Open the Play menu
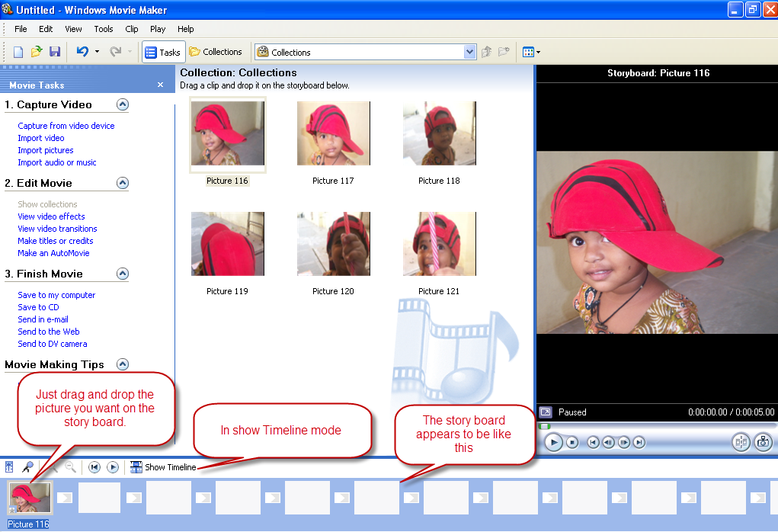Screen dimensions: 778x532 157,29
